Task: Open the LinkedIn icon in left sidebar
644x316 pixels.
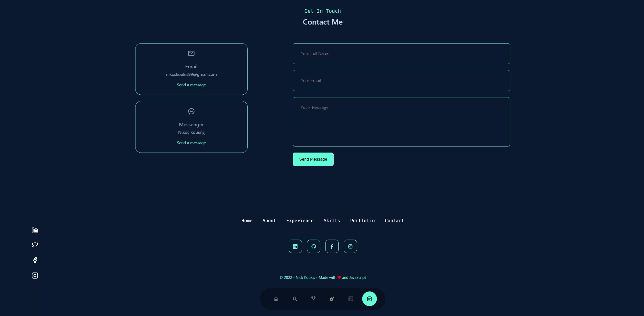Action: [x=35, y=230]
